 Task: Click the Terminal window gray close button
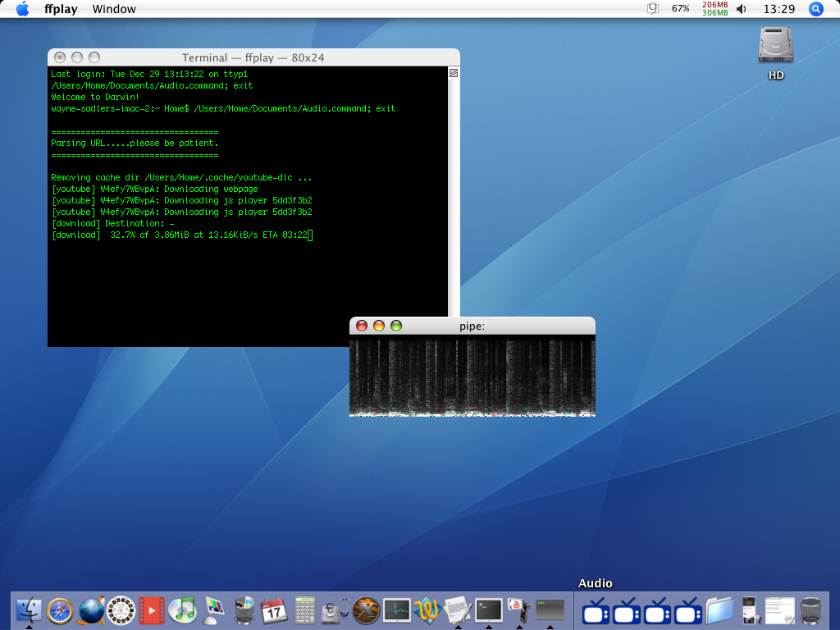pos(60,57)
